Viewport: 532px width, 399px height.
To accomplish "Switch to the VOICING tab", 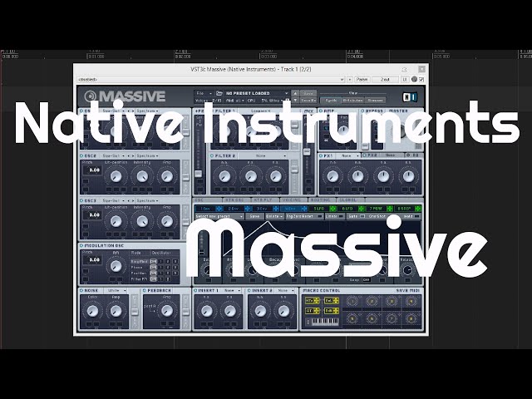I will tap(292, 200).
